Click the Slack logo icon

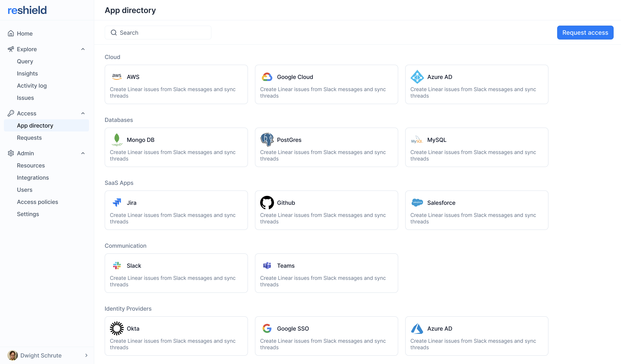pos(117,266)
